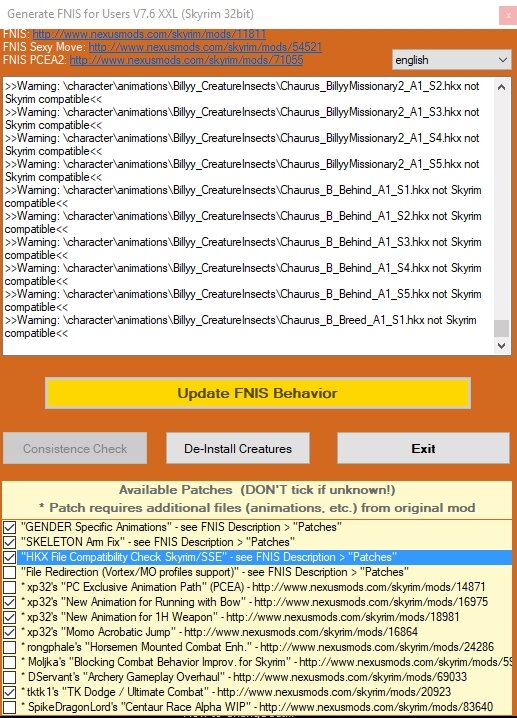Viewport: 517px width, 718px height.
Task: Click the Chaurus_B_Behind_A1_S3.hkx warning line
Action: coord(243,249)
